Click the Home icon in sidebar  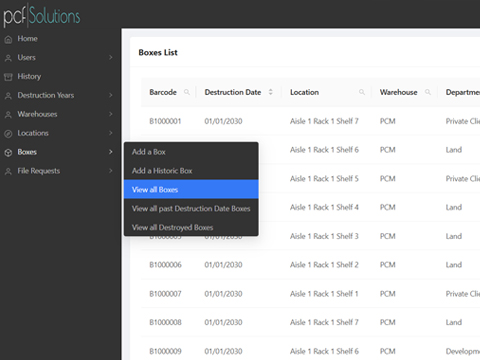8,39
